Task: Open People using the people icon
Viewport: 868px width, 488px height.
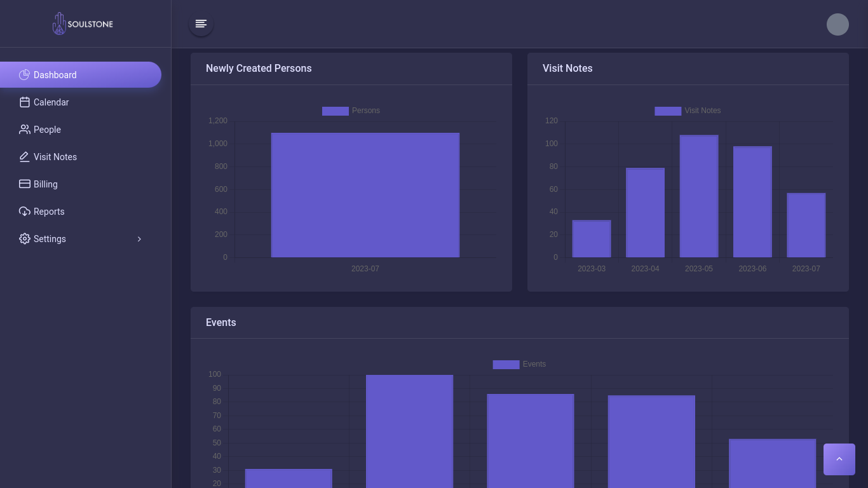Action: point(24,129)
